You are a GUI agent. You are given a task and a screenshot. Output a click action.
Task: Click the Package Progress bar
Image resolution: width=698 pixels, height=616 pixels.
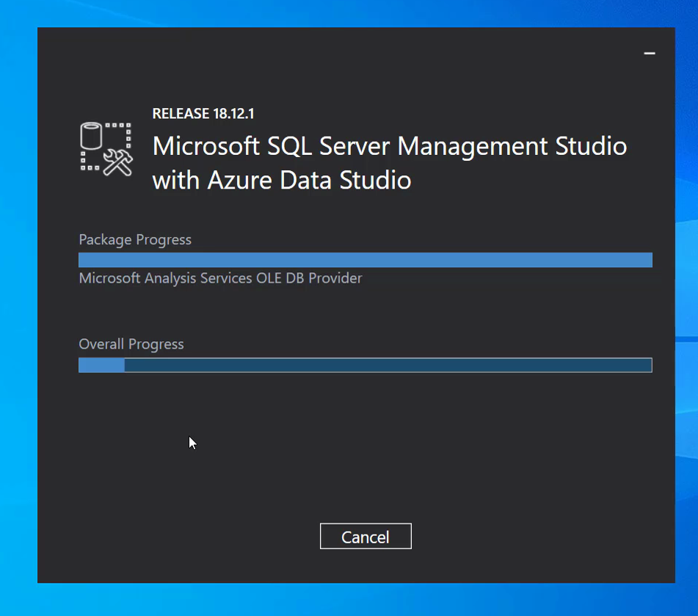(x=365, y=260)
